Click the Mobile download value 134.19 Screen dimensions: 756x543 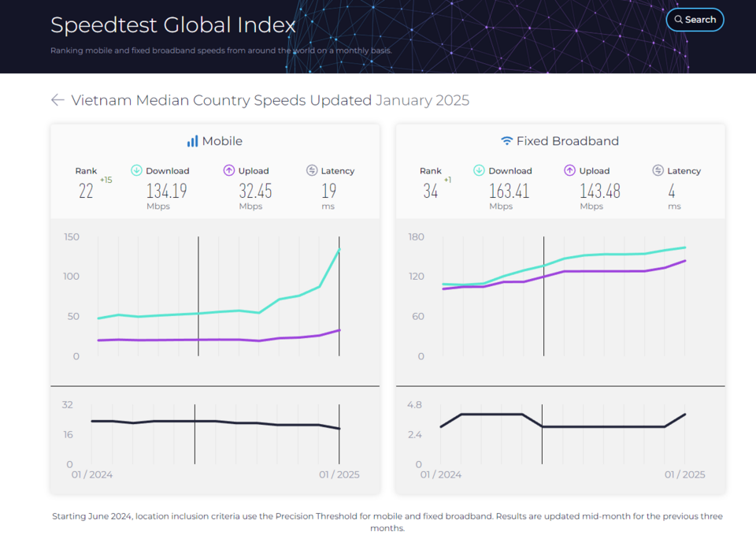tap(166, 192)
